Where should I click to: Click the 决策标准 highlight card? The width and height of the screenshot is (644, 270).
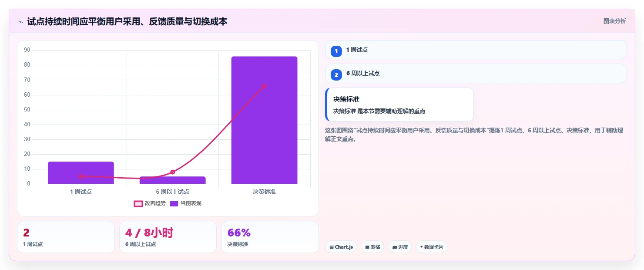(399, 105)
